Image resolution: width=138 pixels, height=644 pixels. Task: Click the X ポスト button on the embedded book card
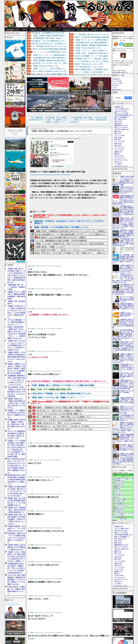pos(70,142)
